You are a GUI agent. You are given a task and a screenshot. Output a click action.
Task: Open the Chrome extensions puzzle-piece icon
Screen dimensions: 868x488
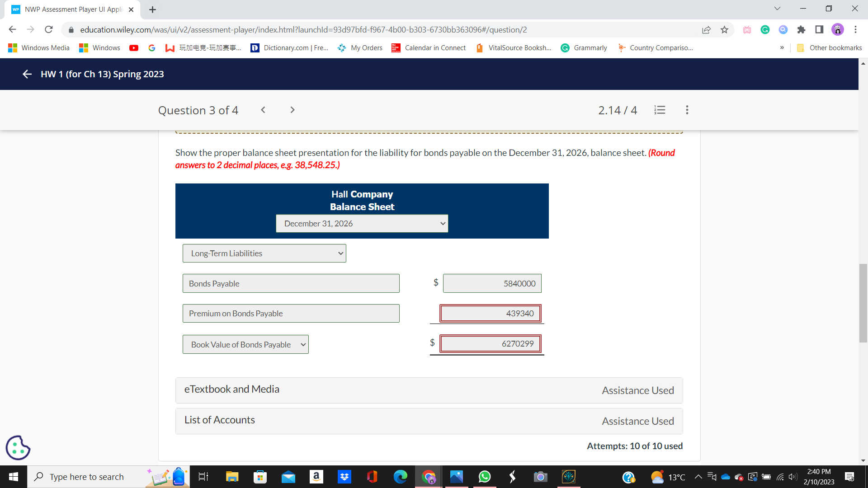click(x=802, y=29)
